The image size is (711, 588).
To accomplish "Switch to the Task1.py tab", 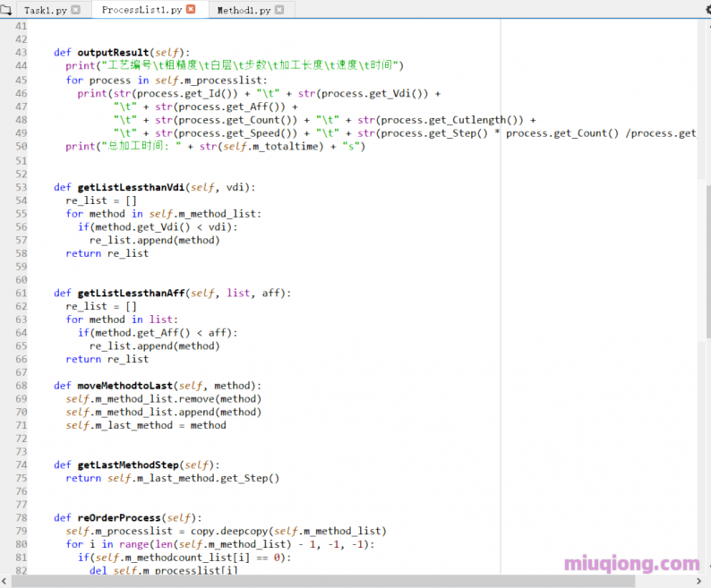I will (44, 10).
